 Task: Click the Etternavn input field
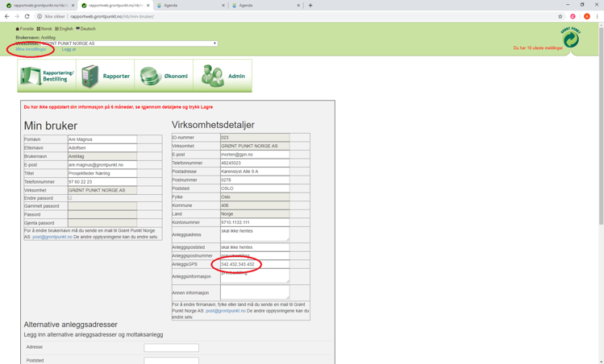click(x=102, y=147)
